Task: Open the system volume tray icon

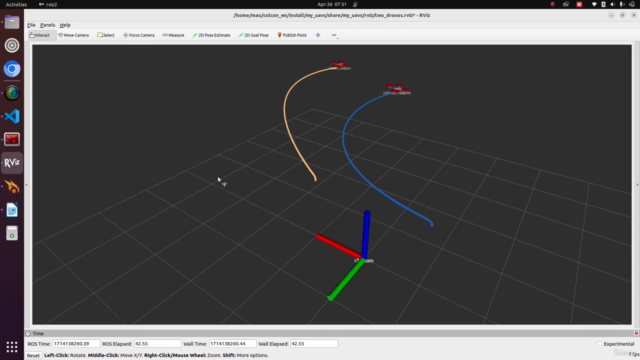Action: (x=612, y=4)
